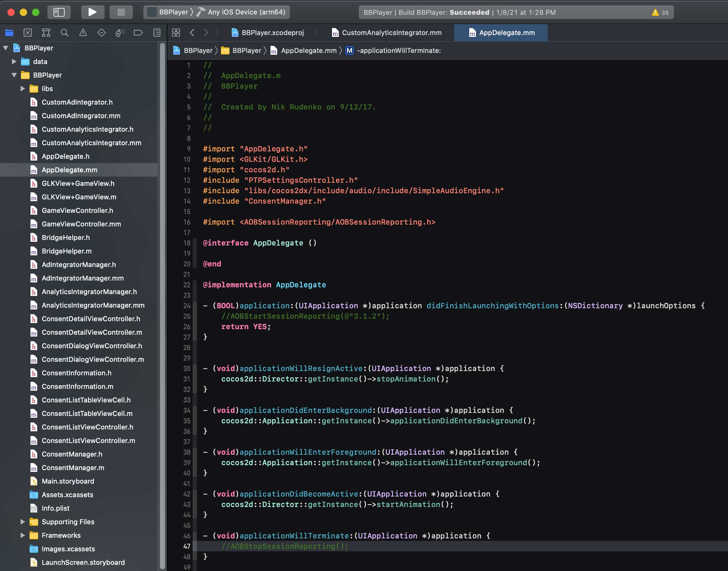The width and height of the screenshot is (728, 571).
Task: Click the navigator vertical scrollbar
Action: pyautogui.click(x=162, y=306)
